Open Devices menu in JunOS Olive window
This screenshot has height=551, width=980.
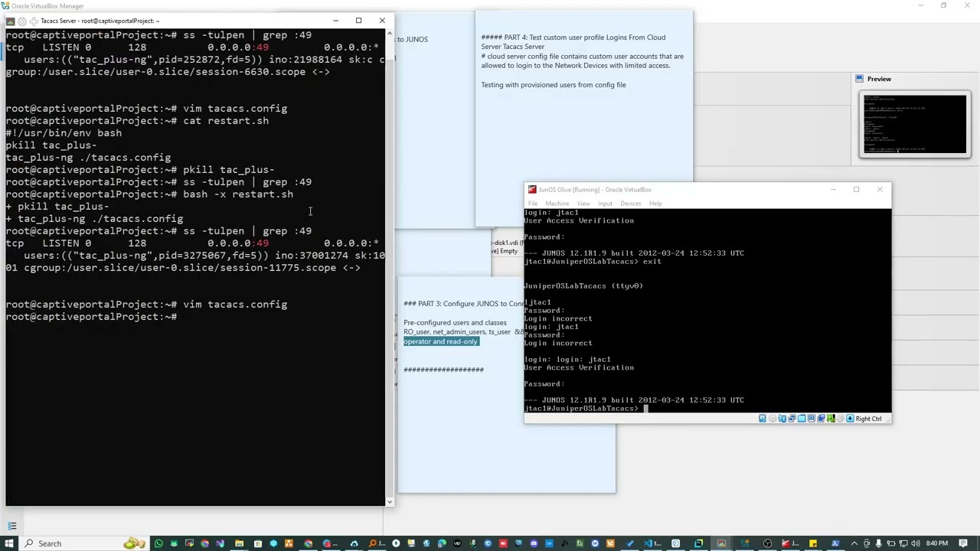coord(631,204)
